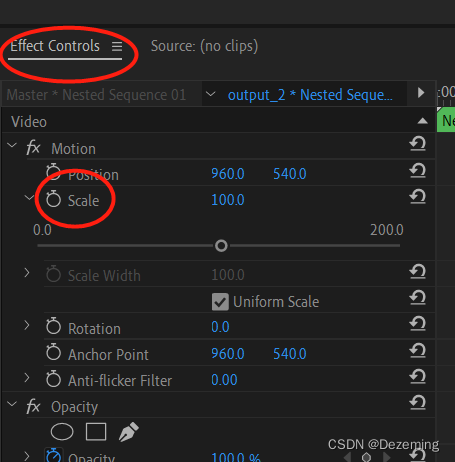The width and height of the screenshot is (455, 462).
Task: Create ellipse mask under Opacity
Action: pyautogui.click(x=62, y=432)
